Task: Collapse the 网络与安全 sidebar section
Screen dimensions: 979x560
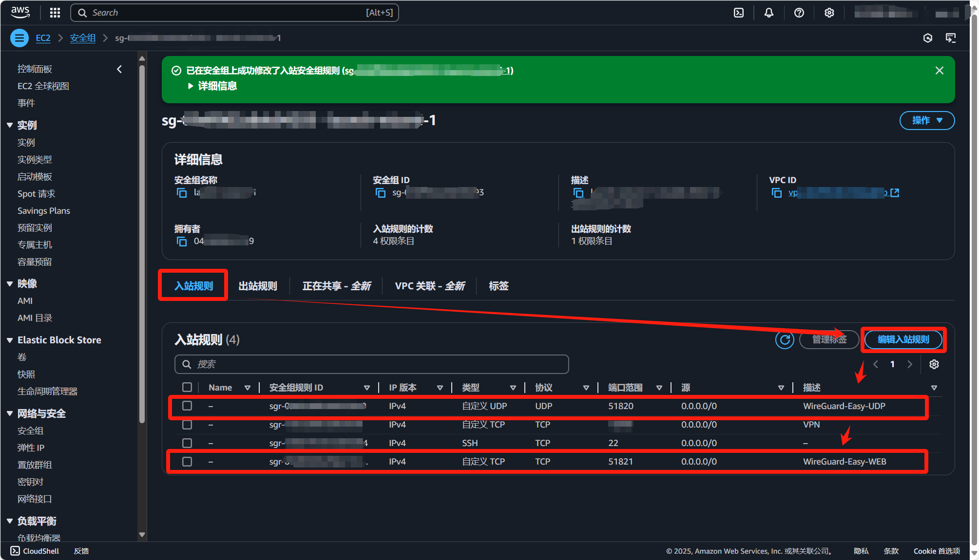Action: [x=10, y=413]
